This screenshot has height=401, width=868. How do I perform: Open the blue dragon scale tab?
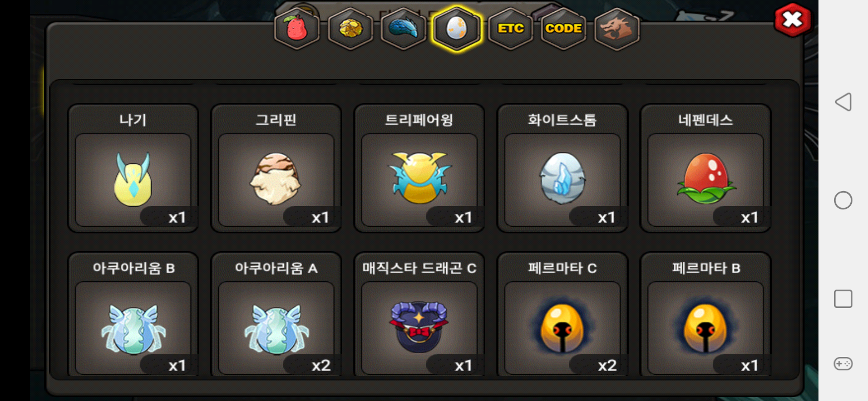click(x=403, y=28)
